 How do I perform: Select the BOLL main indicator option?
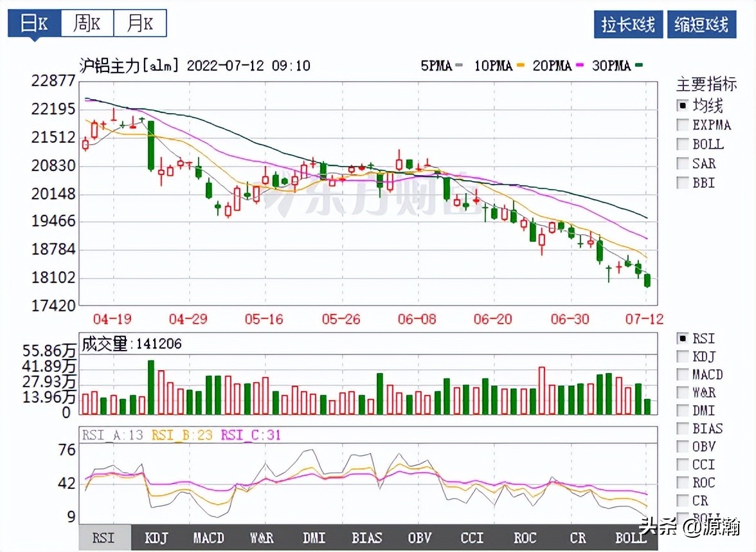coord(682,144)
